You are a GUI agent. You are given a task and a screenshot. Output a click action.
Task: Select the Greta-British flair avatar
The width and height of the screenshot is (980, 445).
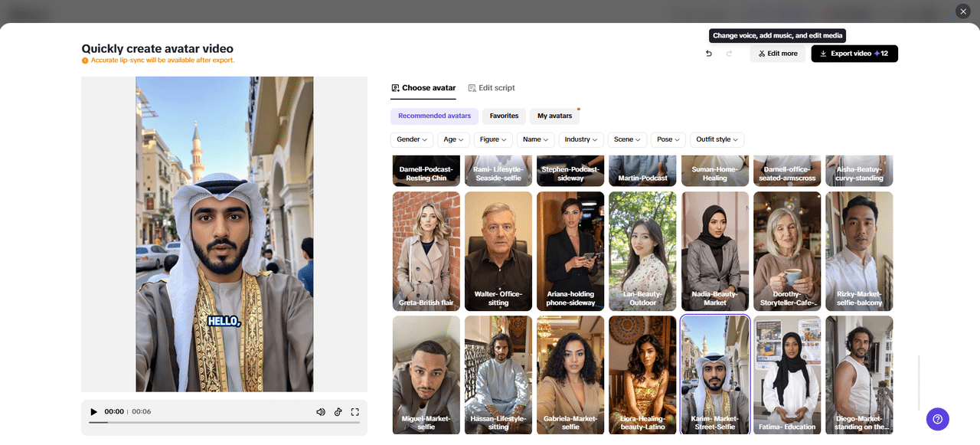(x=426, y=251)
